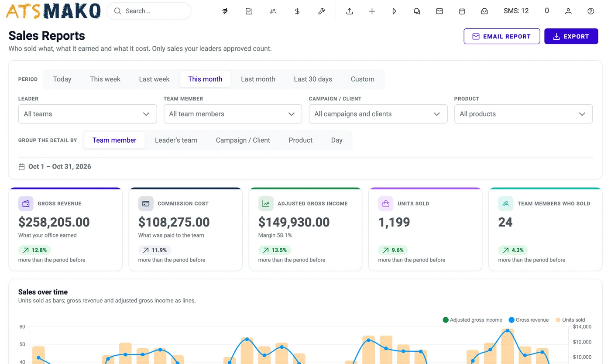The width and height of the screenshot is (611, 364).
Task: Open the All team members dropdown
Action: pyautogui.click(x=233, y=114)
